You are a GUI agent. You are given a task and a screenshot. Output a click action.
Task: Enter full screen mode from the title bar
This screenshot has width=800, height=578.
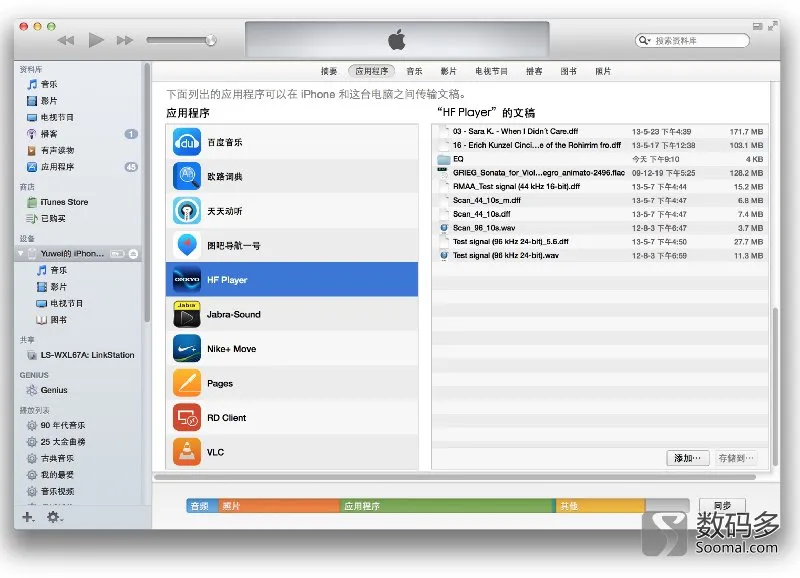point(773,26)
